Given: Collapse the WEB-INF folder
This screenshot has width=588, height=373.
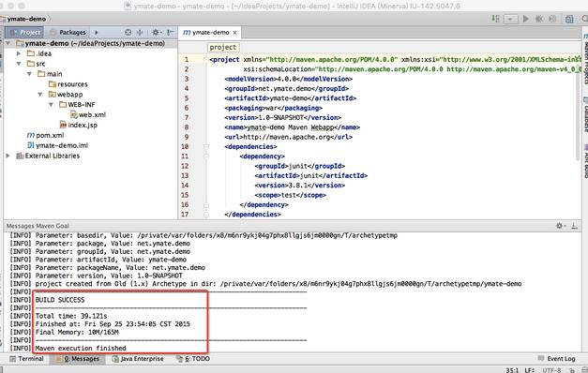Looking at the screenshot, I should point(51,104).
